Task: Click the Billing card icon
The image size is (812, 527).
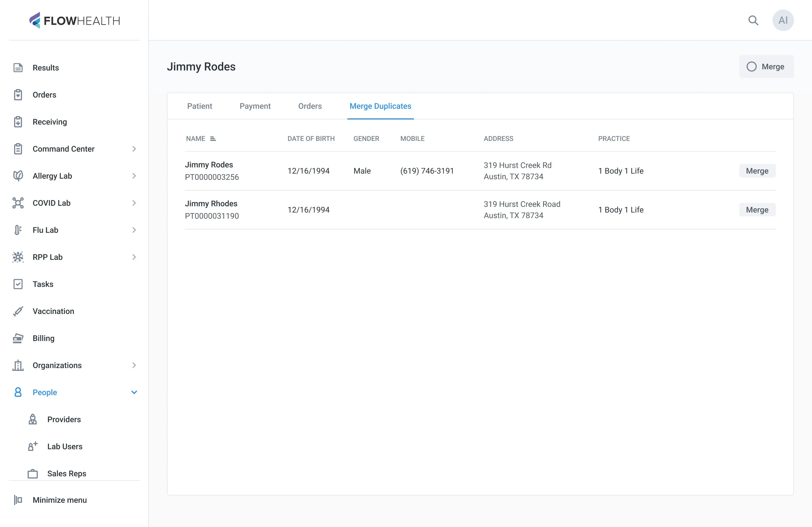Action: [18, 338]
